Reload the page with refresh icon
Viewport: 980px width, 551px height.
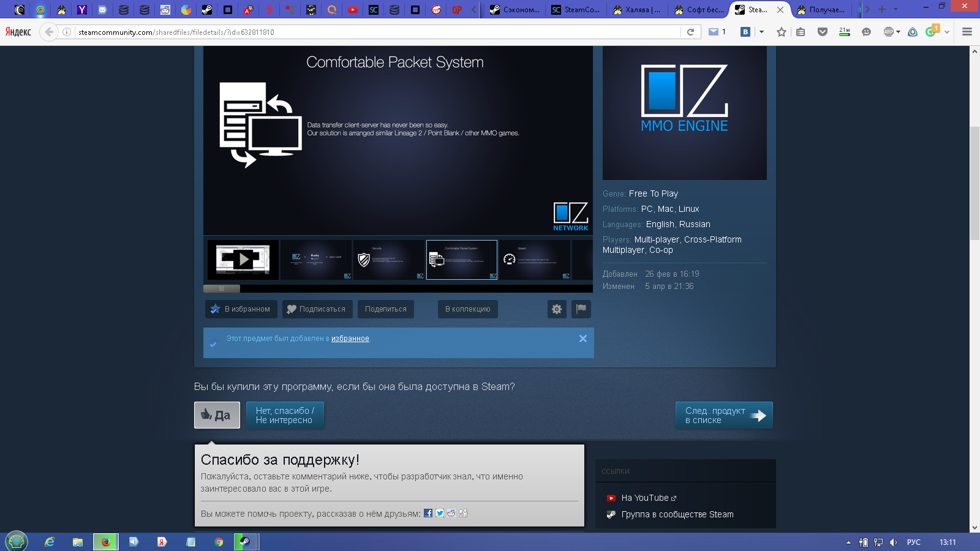tap(690, 32)
